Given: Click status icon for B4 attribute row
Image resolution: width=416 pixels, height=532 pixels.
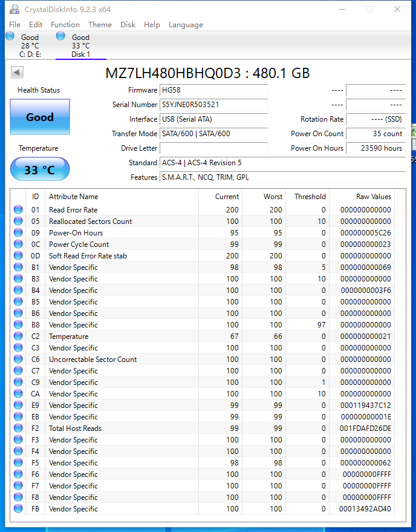Looking at the screenshot, I should pos(18,291).
